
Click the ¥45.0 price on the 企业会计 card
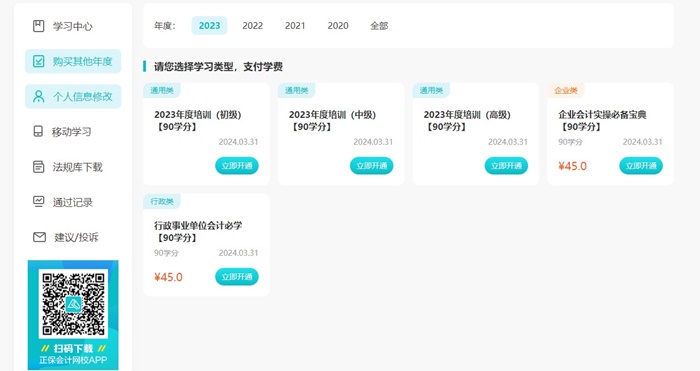coord(572,166)
